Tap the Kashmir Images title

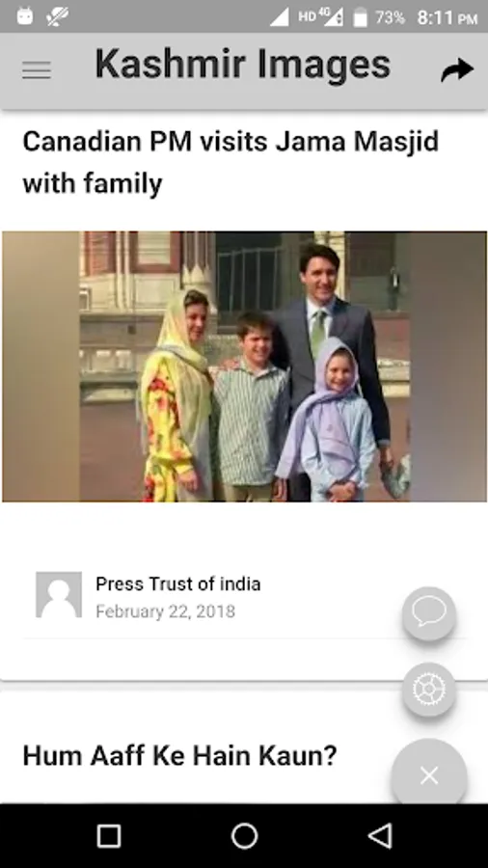pos(243,66)
